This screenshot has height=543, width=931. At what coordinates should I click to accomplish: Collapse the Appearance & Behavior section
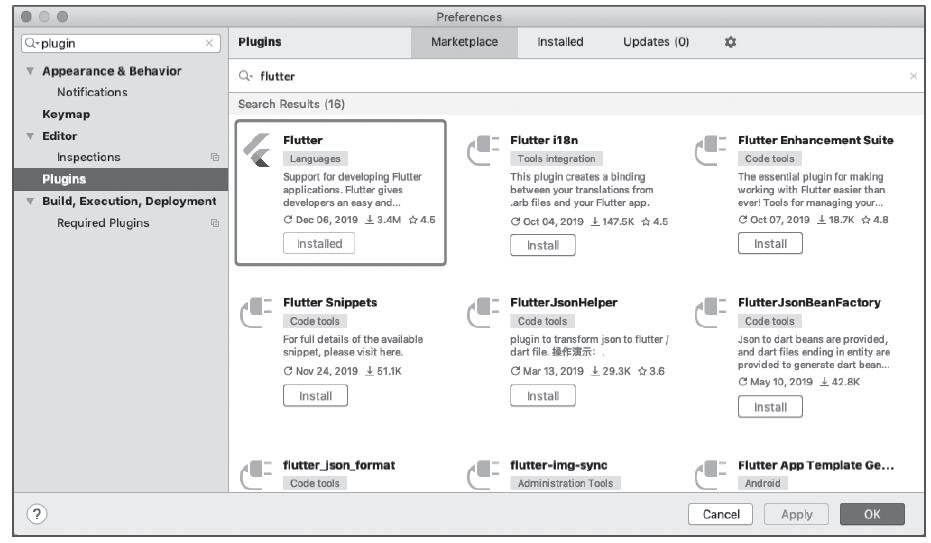(30, 71)
